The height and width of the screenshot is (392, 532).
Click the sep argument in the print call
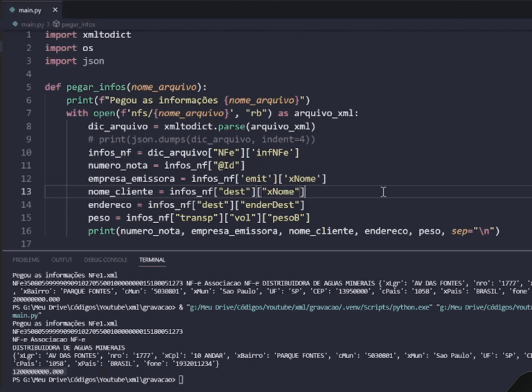[460, 231]
